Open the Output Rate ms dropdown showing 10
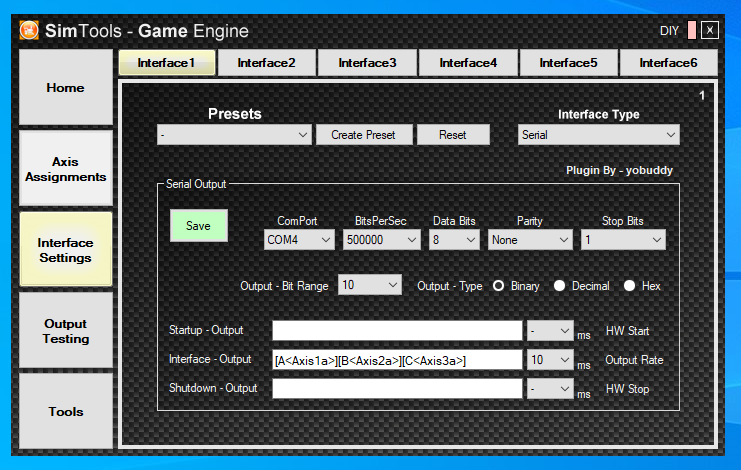The width and height of the screenshot is (741, 470). click(550, 360)
